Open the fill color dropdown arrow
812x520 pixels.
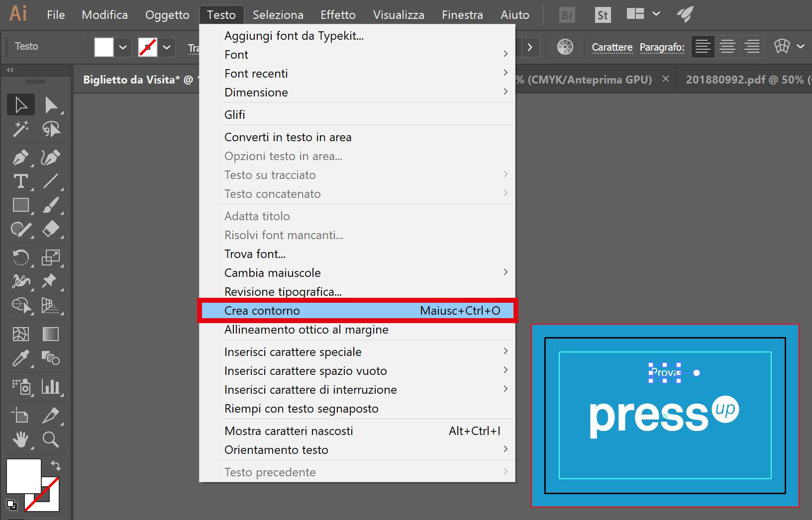(x=123, y=47)
